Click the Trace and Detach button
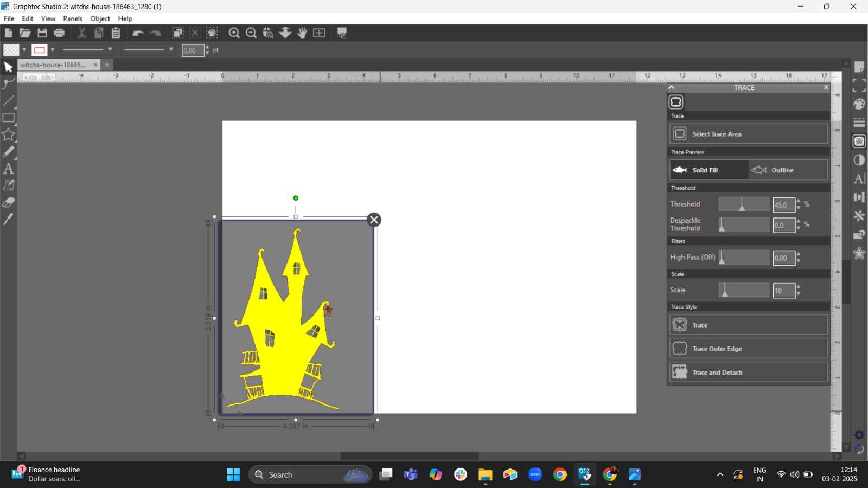868x488 pixels. (x=749, y=373)
